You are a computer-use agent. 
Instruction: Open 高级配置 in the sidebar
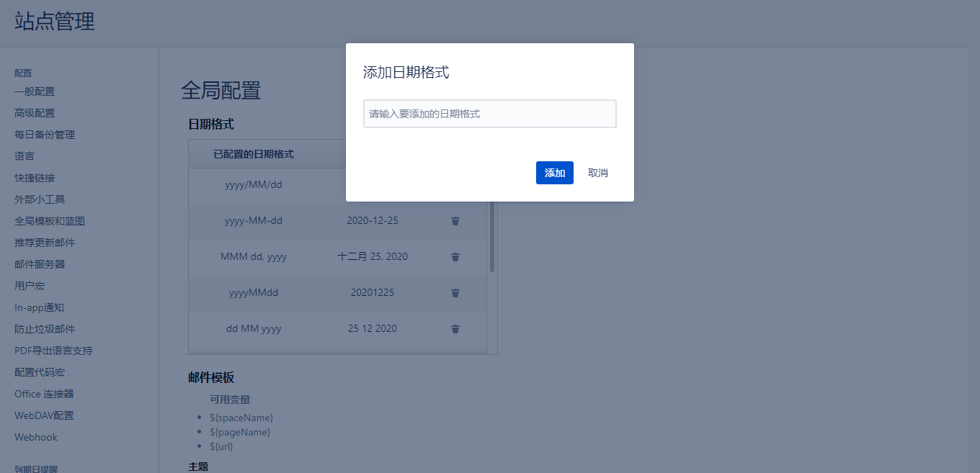tap(35, 113)
